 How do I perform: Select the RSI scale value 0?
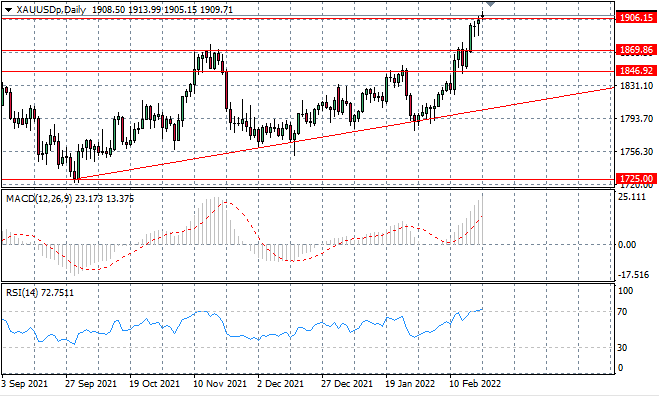pyautogui.click(x=620, y=368)
